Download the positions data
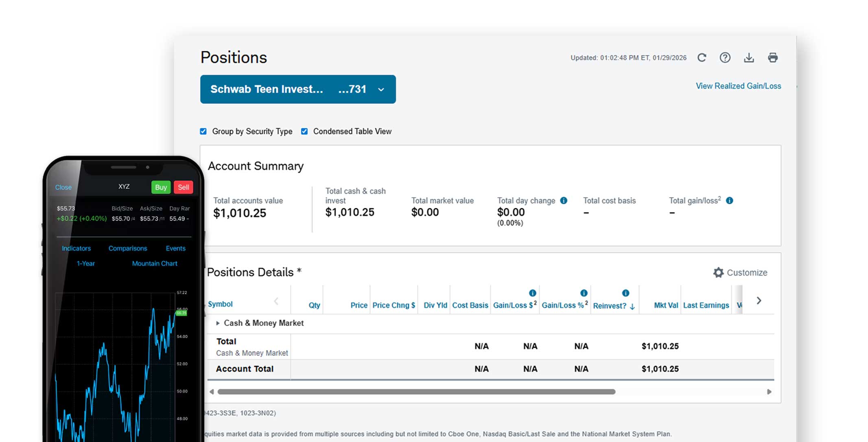Screen dimensions: 868x442 (x=749, y=57)
